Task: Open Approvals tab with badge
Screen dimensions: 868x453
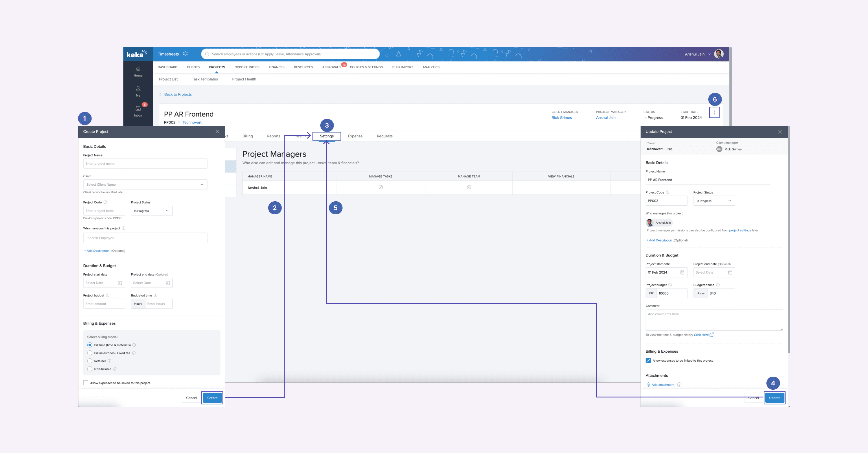Action: point(331,67)
